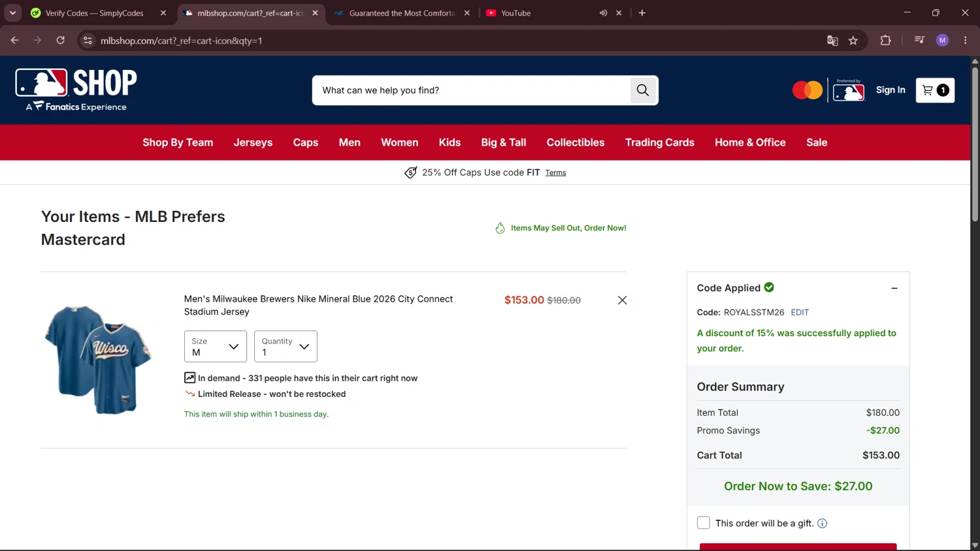The width and height of the screenshot is (980, 551).
Task: Click the Brewers jersey thumbnail image
Action: click(98, 360)
